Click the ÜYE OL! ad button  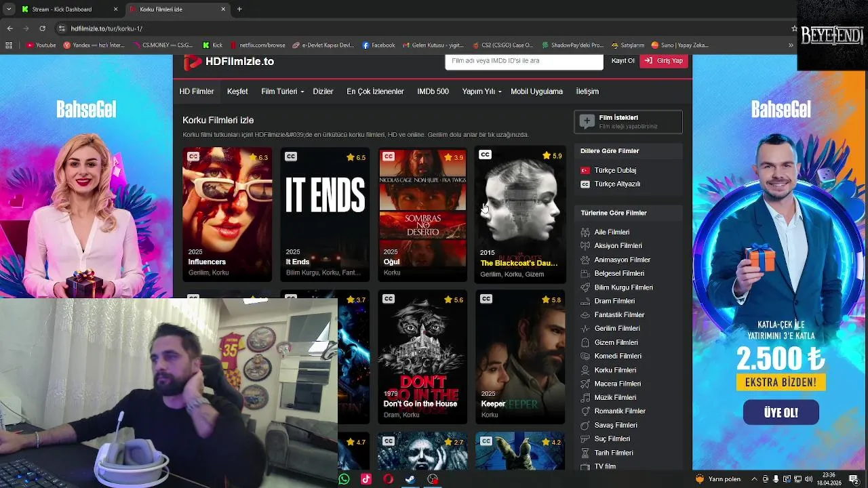click(781, 412)
